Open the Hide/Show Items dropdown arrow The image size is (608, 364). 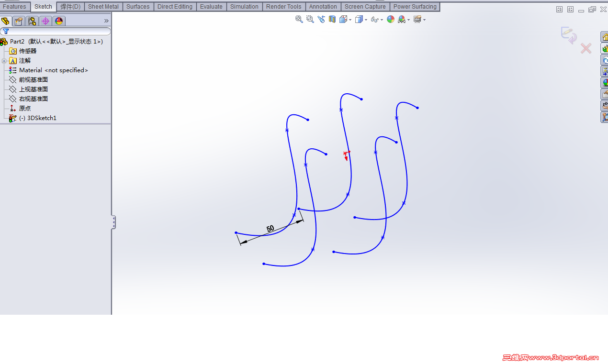tap(382, 20)
